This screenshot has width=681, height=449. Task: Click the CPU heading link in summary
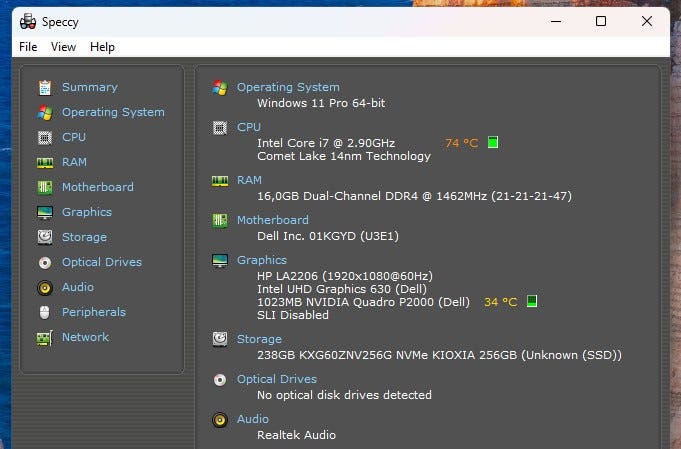(x=249, y=127)
